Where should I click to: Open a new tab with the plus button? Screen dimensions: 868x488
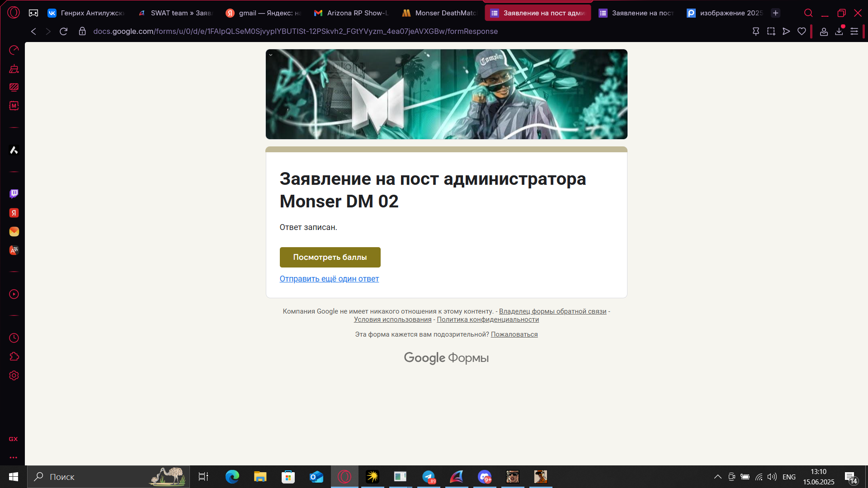tap(776, 13)
